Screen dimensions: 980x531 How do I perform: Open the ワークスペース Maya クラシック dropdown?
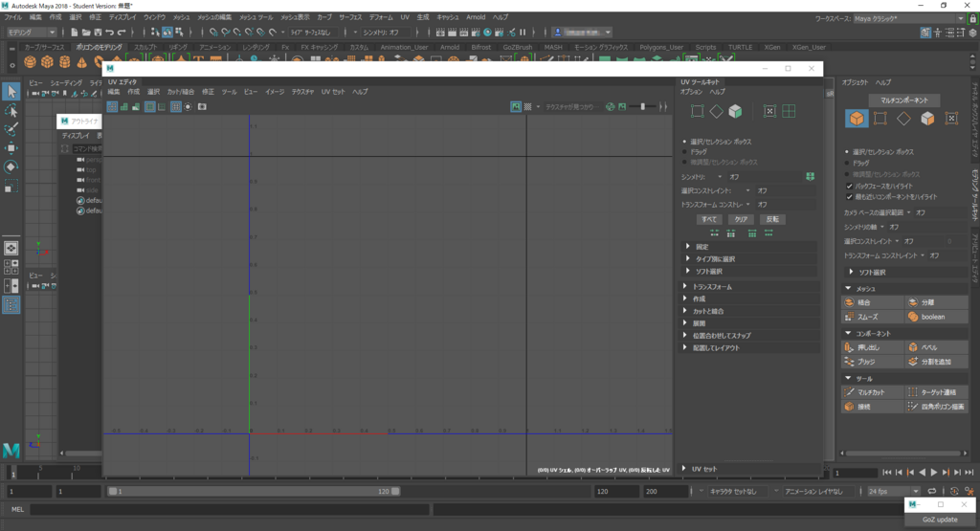coord(909,19)
